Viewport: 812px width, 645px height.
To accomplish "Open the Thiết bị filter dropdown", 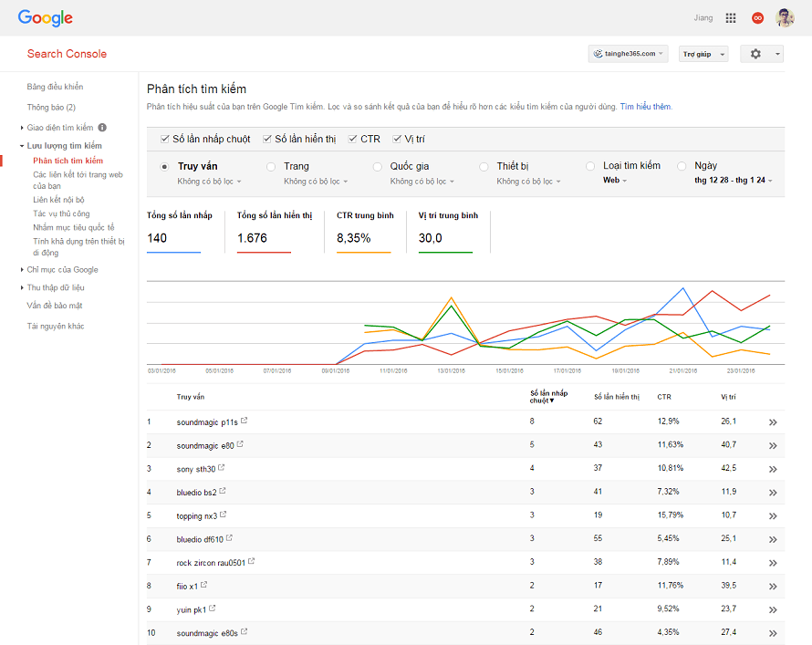I will point(529,182).
